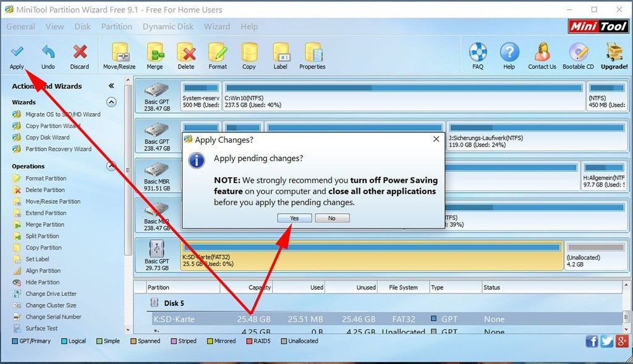Choose the Format Partition operation
Viewport: 633px width, 364px height.
click(46, 179)
